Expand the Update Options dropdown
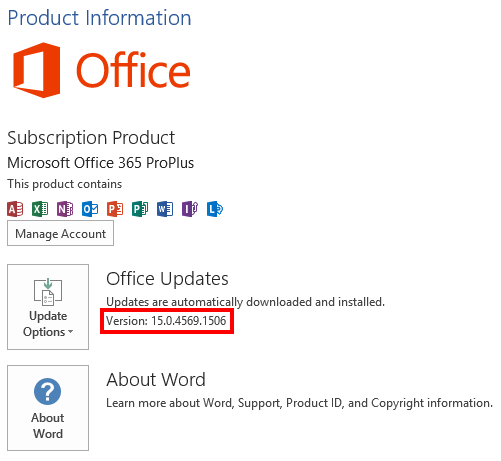The width and height of the screenshot is (501, 461). [48, 307]
